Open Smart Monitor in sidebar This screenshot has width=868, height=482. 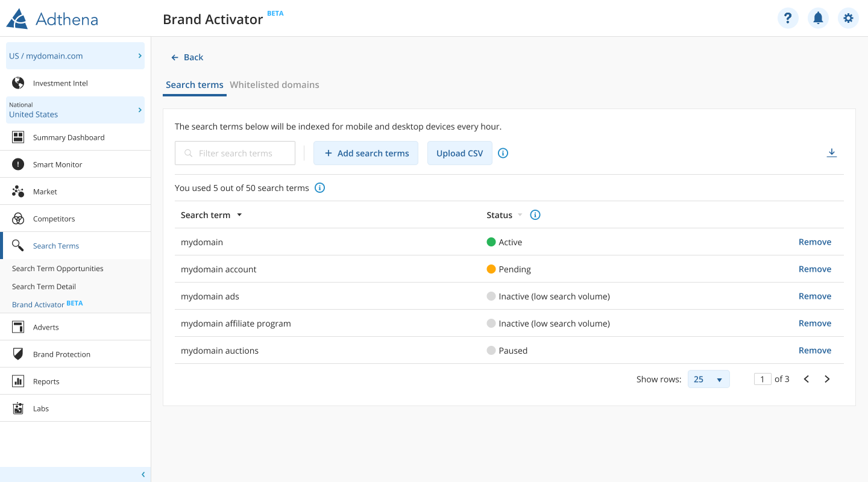point(57,164)
